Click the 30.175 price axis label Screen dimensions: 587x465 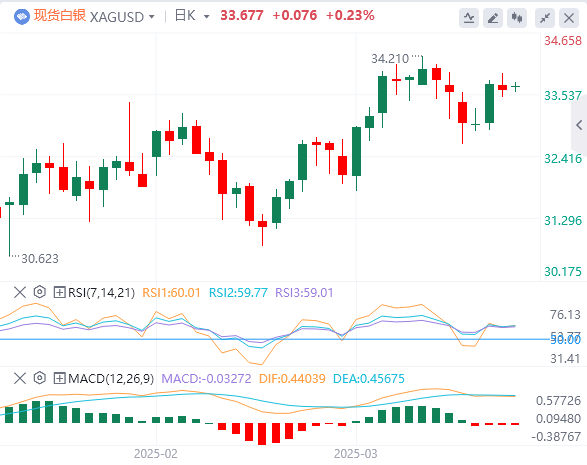coord(563,272)
